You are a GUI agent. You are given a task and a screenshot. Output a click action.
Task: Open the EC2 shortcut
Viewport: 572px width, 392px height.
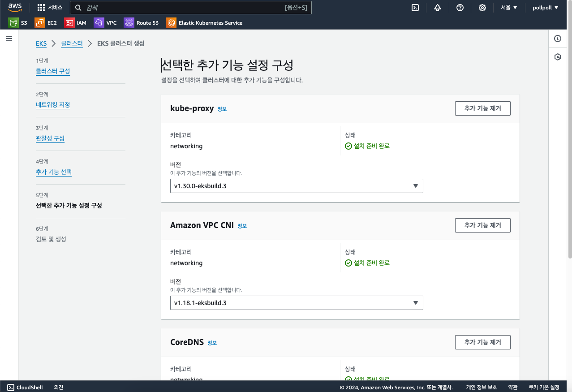pyautogui.click(x=46, y=23)
